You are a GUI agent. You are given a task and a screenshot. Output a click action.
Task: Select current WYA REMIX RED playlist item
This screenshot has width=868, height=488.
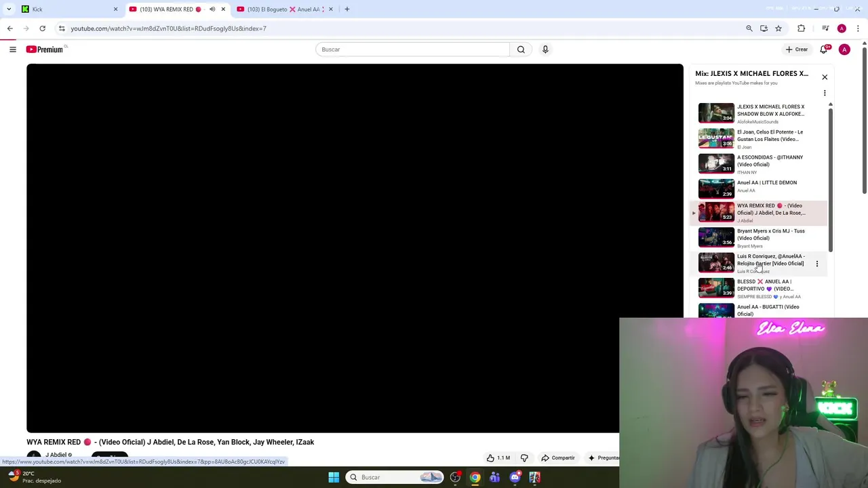[x=758, y=213]
